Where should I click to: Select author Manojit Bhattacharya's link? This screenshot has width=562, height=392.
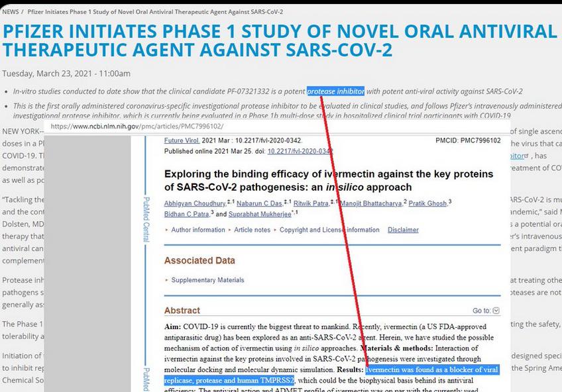(x=371, y=203)
